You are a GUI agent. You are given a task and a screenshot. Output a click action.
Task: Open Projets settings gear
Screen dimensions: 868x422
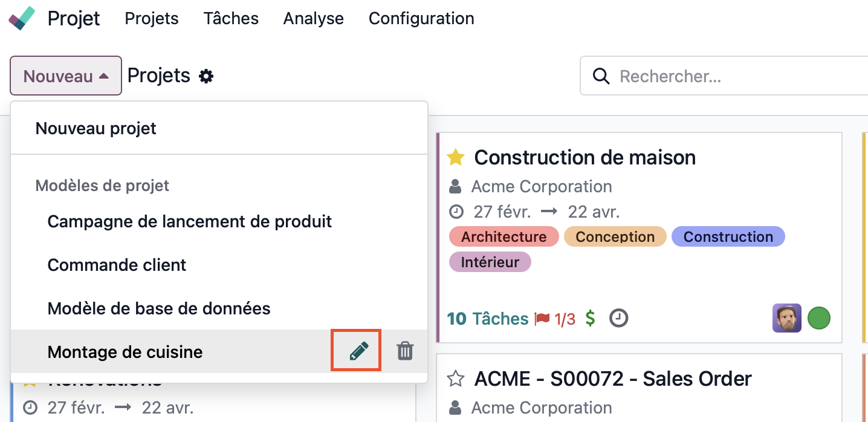[207, 76]
